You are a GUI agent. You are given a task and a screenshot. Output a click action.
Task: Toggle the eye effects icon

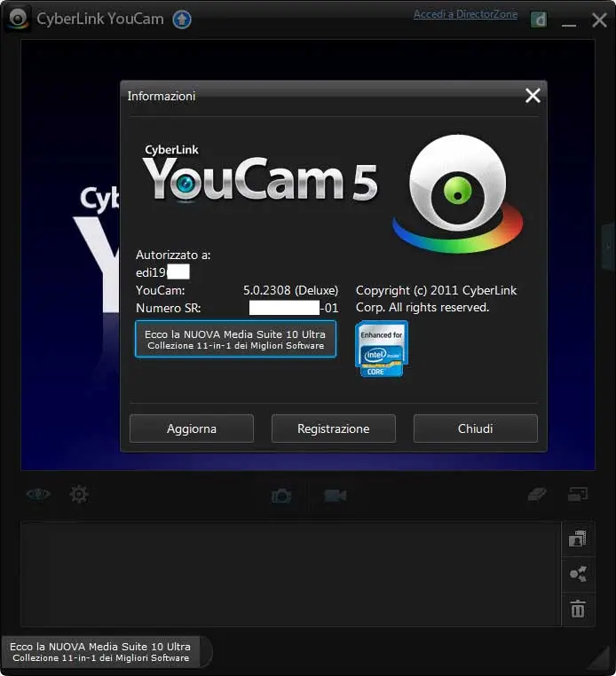(x=38, y=493)
